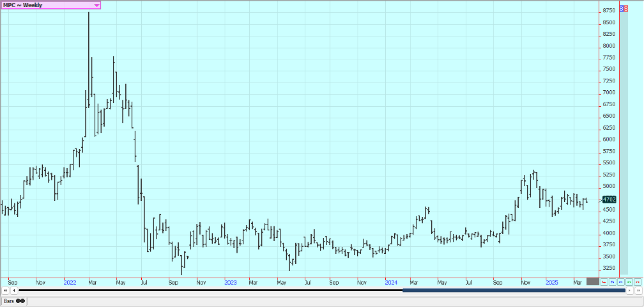The width and height of the screenshot is (644, 307).
Task: Click the gray box on the time axis
Action: (592, 281)
